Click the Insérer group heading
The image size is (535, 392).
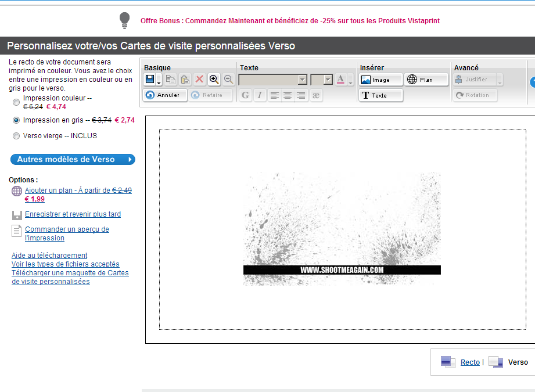[372, 68]
